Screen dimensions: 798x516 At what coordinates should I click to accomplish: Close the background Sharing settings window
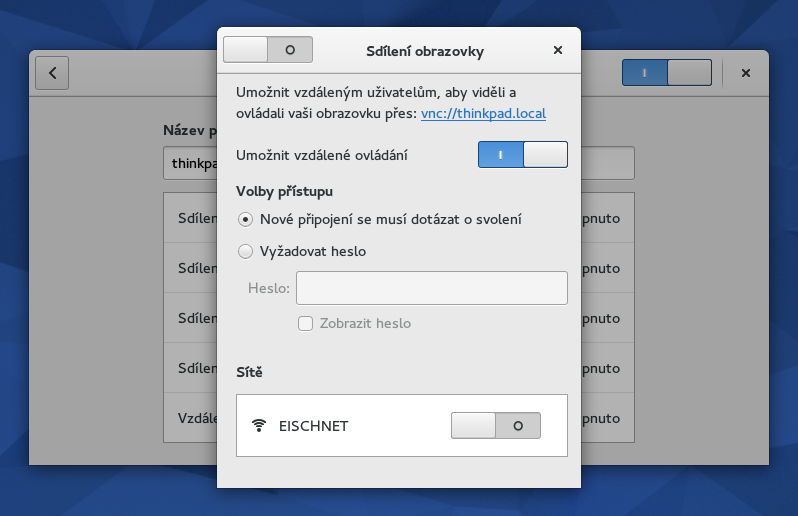tap(745, 72)
